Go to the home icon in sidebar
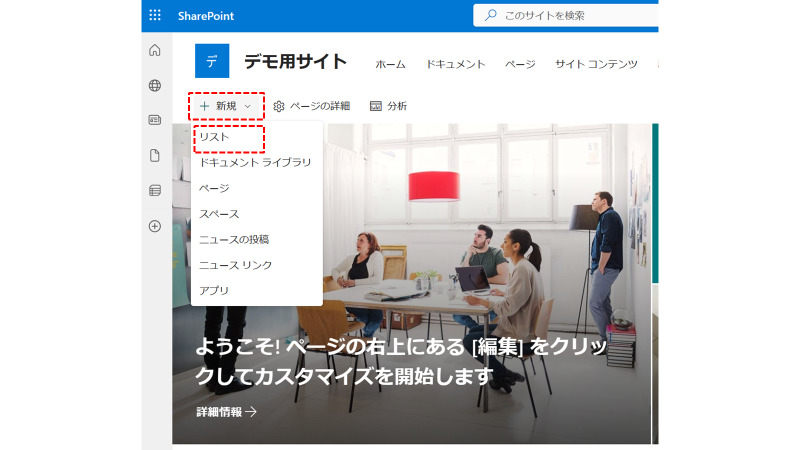 point(155,50)
